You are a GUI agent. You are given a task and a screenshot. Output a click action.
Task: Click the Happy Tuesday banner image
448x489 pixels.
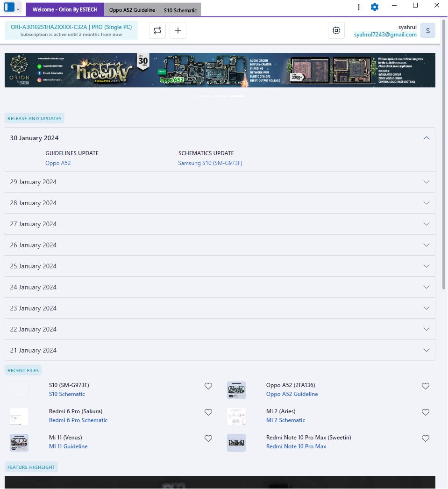tap(220, 70)
